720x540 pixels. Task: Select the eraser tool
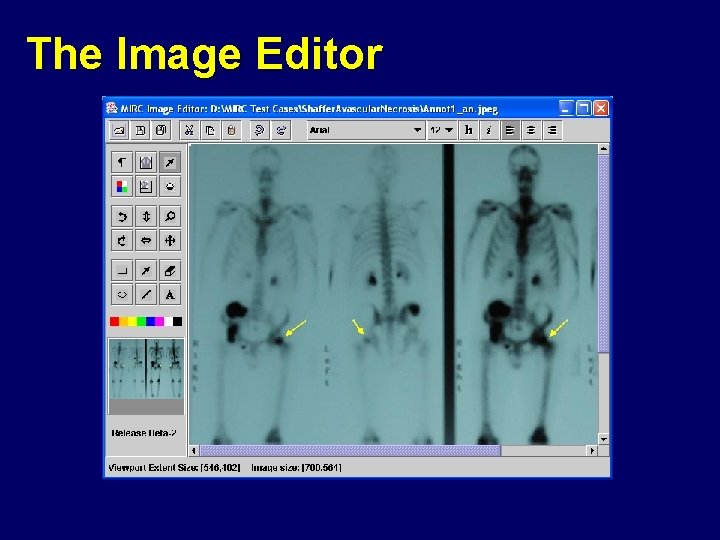[169, 270]
